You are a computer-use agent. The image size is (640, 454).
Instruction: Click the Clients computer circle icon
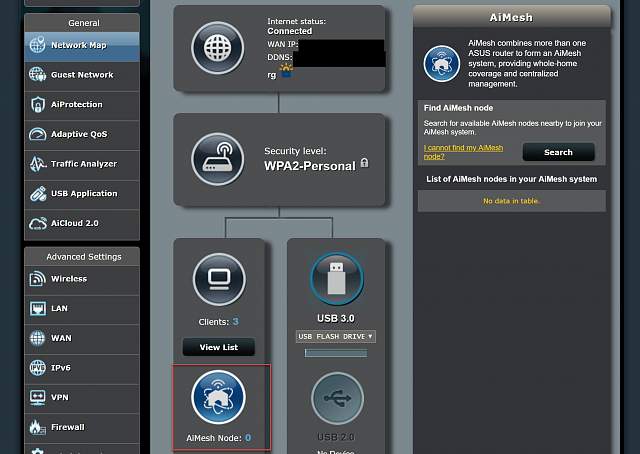click(219, 279)
